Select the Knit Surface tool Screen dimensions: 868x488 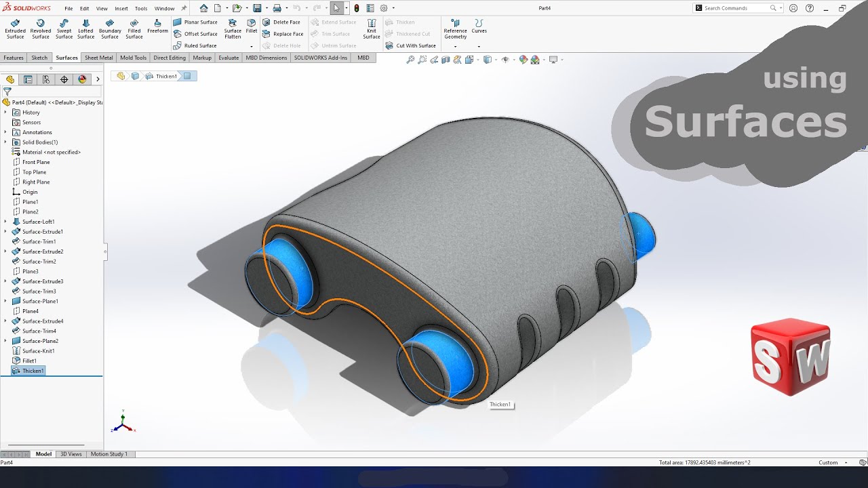[x=372, y=29]
